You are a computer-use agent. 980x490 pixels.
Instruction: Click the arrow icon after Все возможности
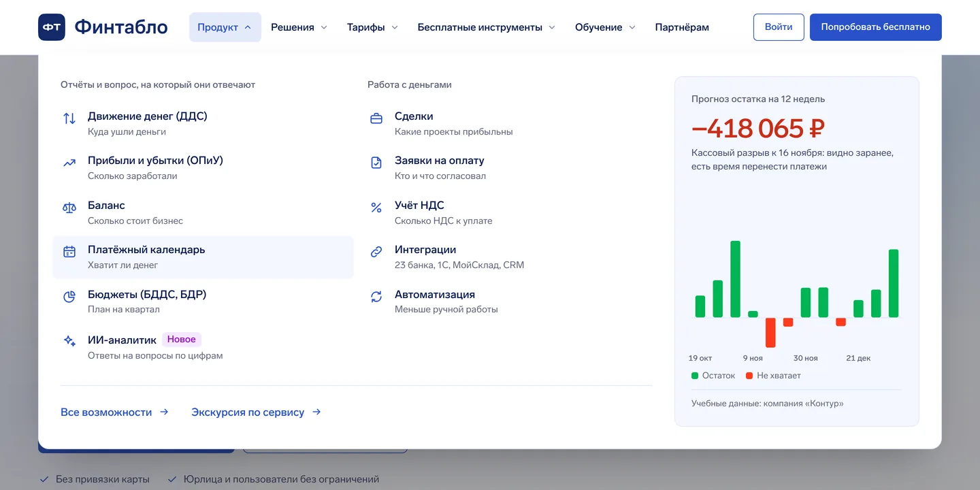(x=164, y=412)
